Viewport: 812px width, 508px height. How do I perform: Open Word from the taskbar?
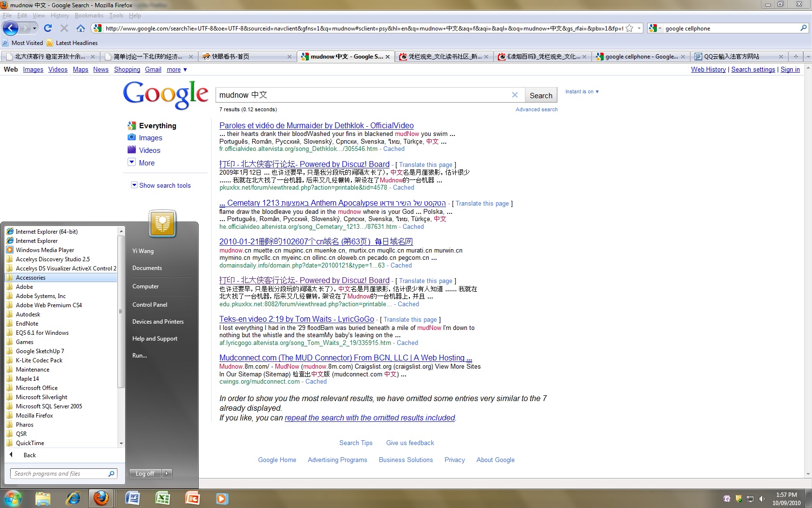pyautogui.click(x=132, y=498)
